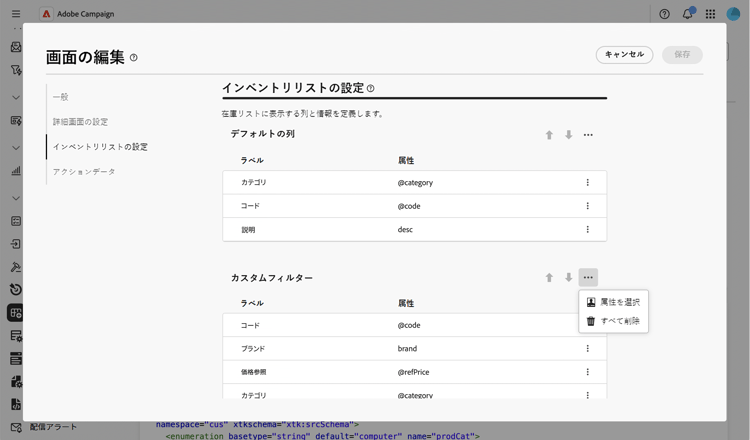Switch to the 一般 section

click(x=61, y=97)
